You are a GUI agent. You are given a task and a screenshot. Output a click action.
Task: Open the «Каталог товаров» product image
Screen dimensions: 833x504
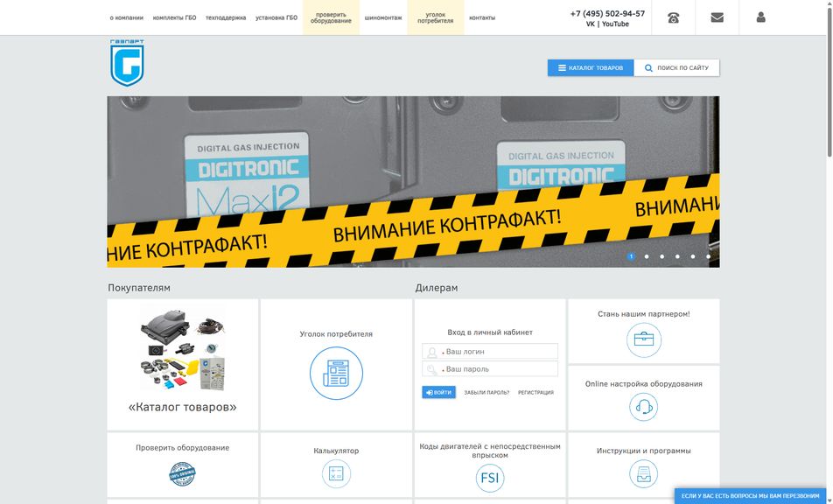[182, 349]
